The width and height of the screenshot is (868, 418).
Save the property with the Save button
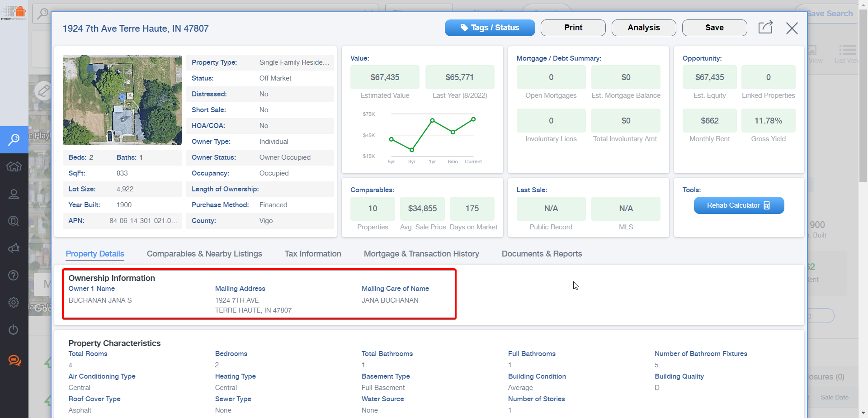click(x=714, y=28)
